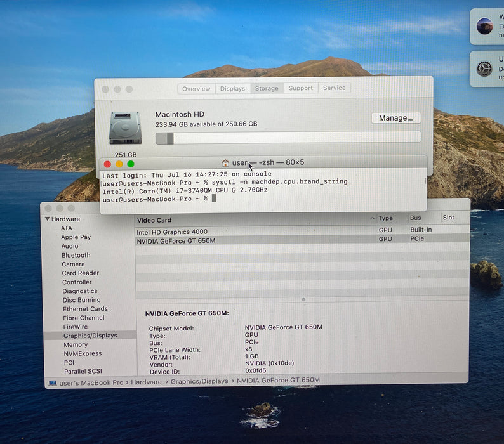504x444 pixels.
Task: Select the Intel HD Graphics 4000 row
Action: [x=302, y=231]
